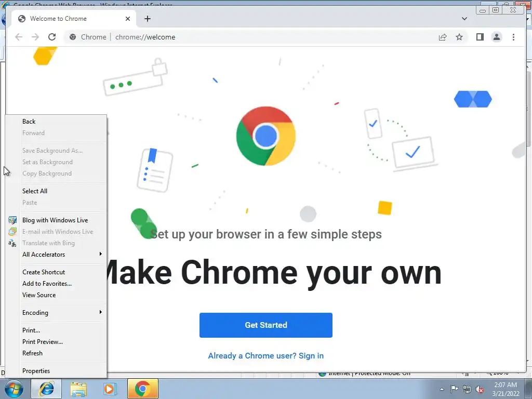Open the Windows Start button
Image resolution: width=532 pixels, height=399 pixels.
pyautogui.click(x=14, y=389)
